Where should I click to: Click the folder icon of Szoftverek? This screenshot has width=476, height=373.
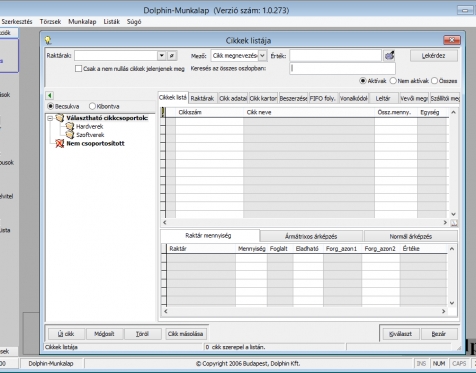point(70,135)
